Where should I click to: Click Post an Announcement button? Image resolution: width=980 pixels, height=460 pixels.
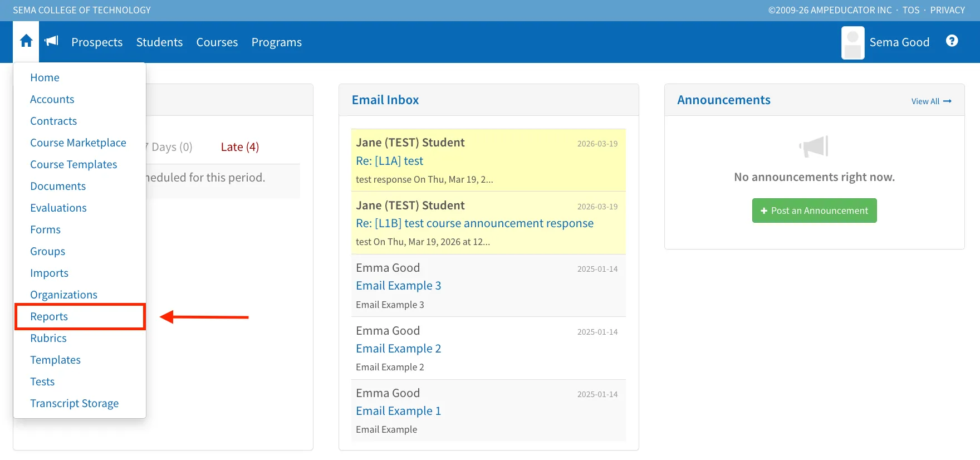tap(814, 211)
